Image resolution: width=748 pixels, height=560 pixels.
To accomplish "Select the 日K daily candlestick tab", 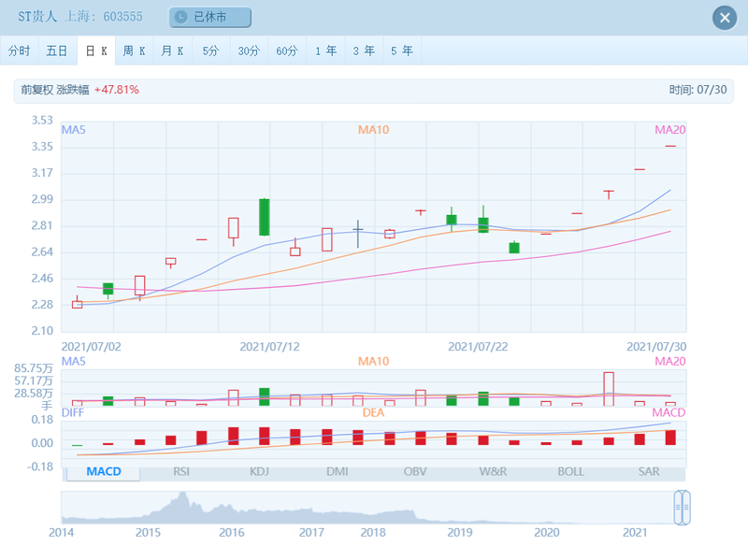I will [96, 50].
